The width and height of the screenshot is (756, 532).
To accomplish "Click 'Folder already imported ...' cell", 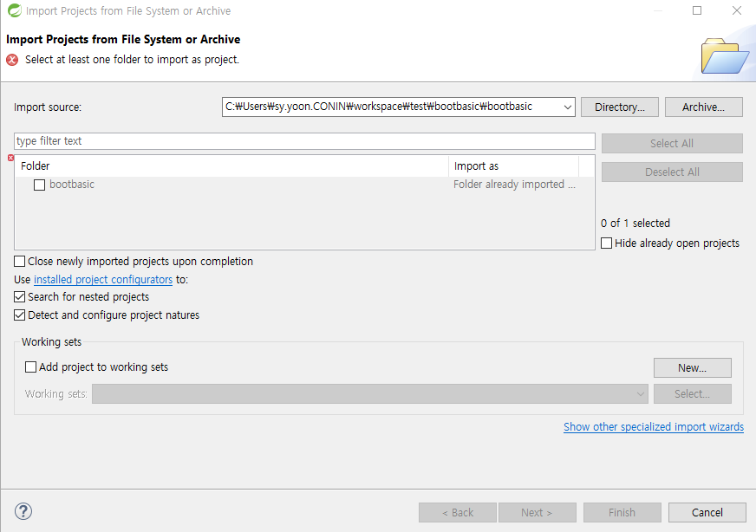I will tap(514, 185).
